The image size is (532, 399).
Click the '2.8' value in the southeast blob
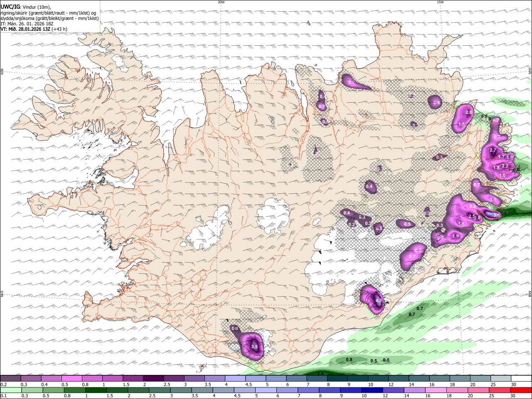pyautogui.click(x=477, y=218)
